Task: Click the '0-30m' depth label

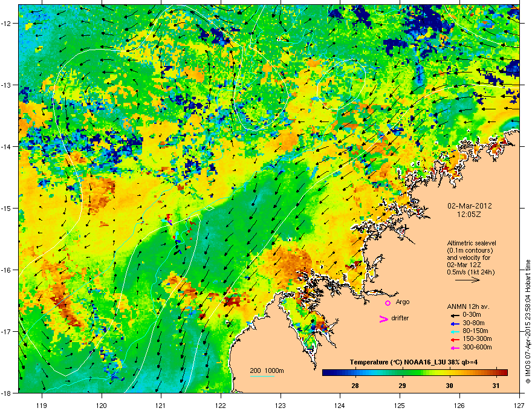Action: pos(472,315)
